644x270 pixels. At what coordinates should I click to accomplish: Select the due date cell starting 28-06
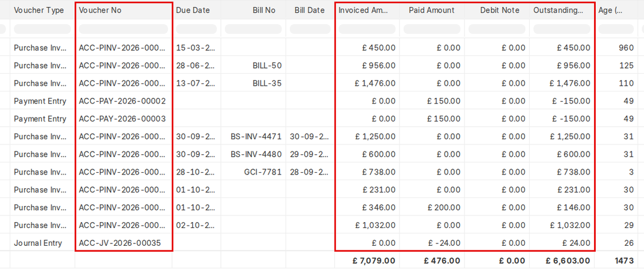196,66
